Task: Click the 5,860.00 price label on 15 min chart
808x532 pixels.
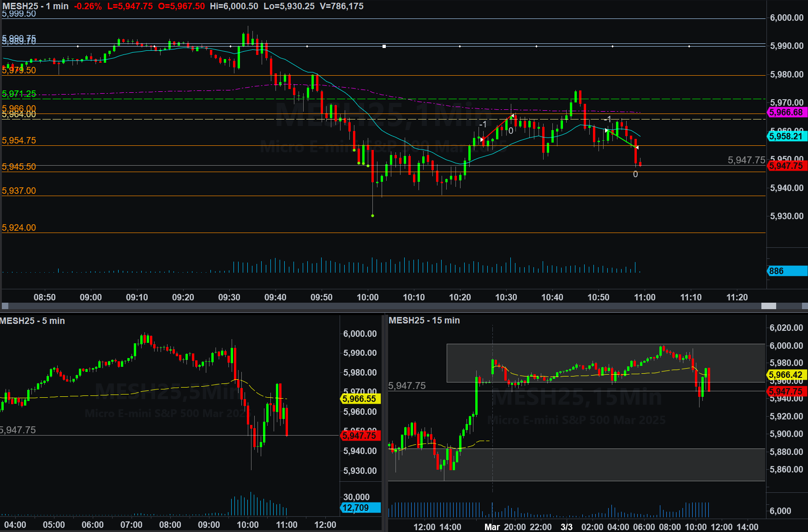Action: [x=786, y=469]
